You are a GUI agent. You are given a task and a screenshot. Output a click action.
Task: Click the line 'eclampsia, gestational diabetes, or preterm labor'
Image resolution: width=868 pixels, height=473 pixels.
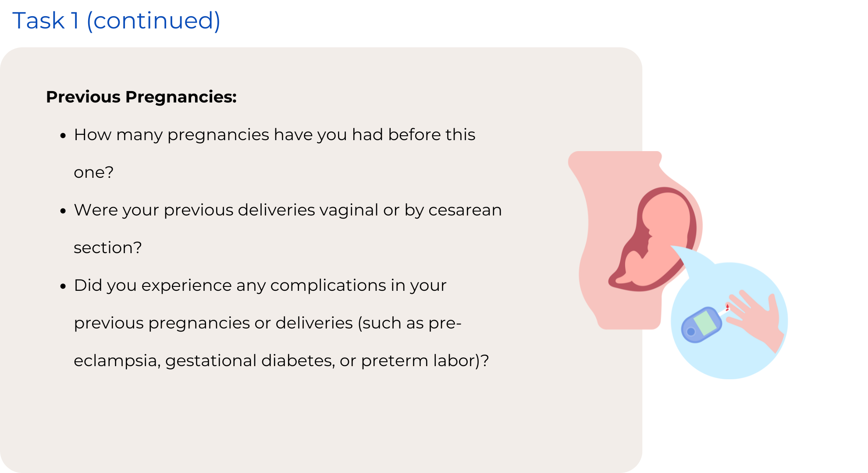tap(281, 360)
